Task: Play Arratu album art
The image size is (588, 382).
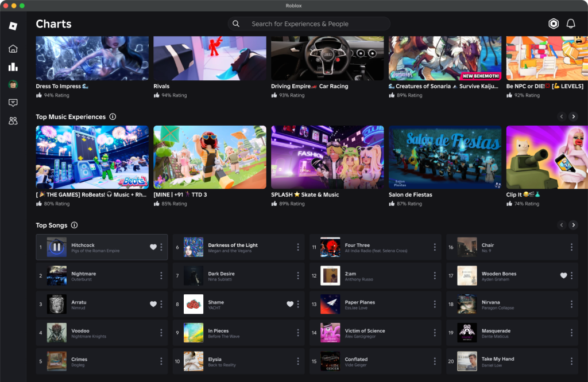Action: coord(57,304)
